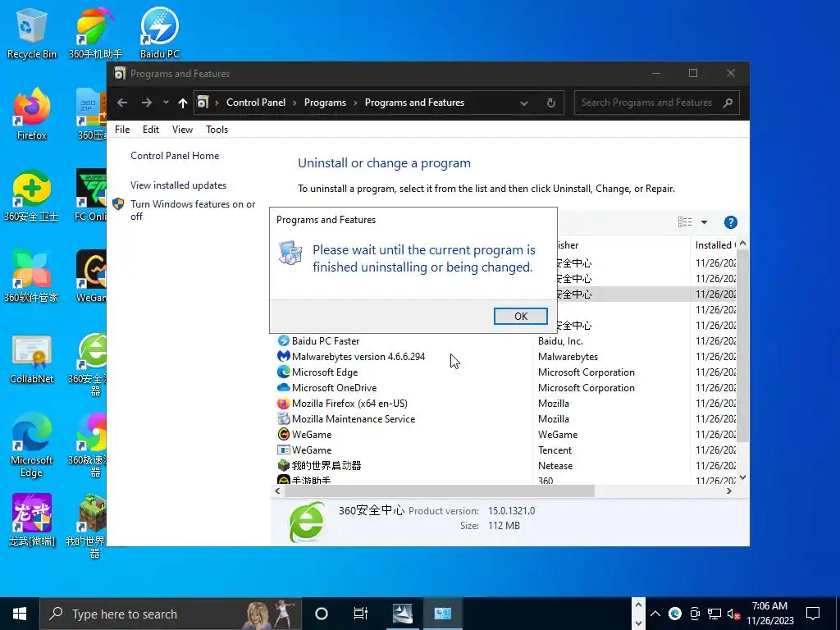Go back with the back arrow
The height and width of the screenshot is (630, 840).
[x=122, y=103]
